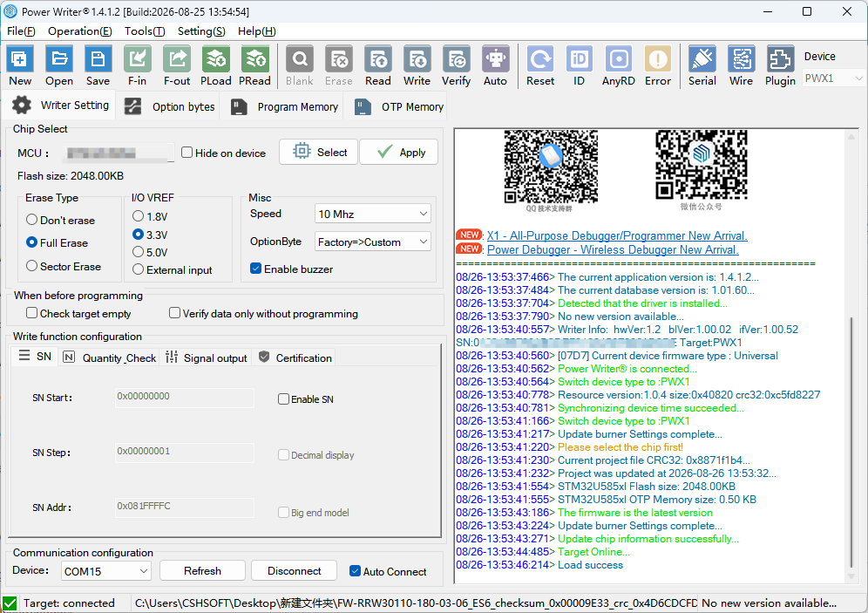Click the PRead toolbar icon

coord(254,65)
